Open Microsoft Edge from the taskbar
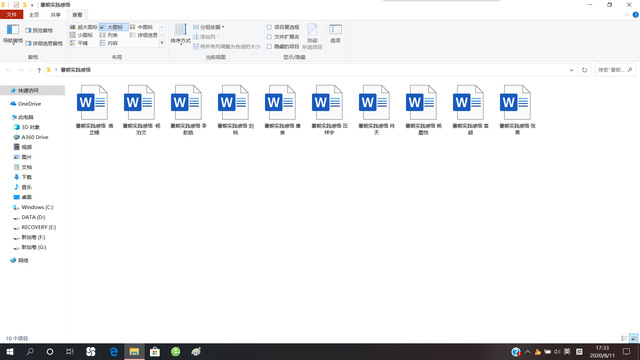This screenshot has width=640, height=360. 113,351
